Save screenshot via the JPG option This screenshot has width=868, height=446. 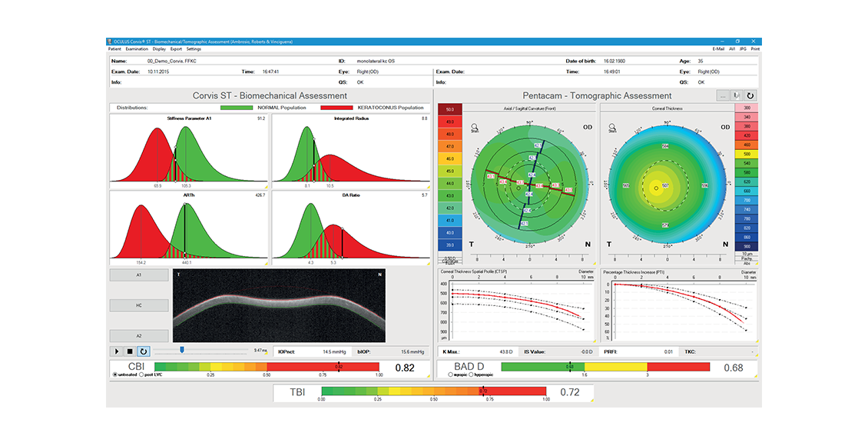[743, 49]
